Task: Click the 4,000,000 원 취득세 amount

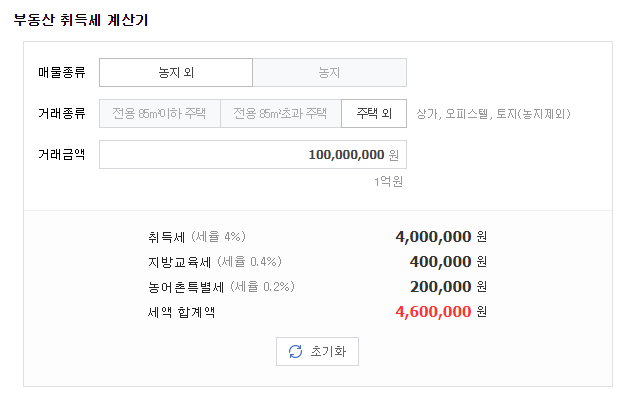Action: [x=441, y=237]
